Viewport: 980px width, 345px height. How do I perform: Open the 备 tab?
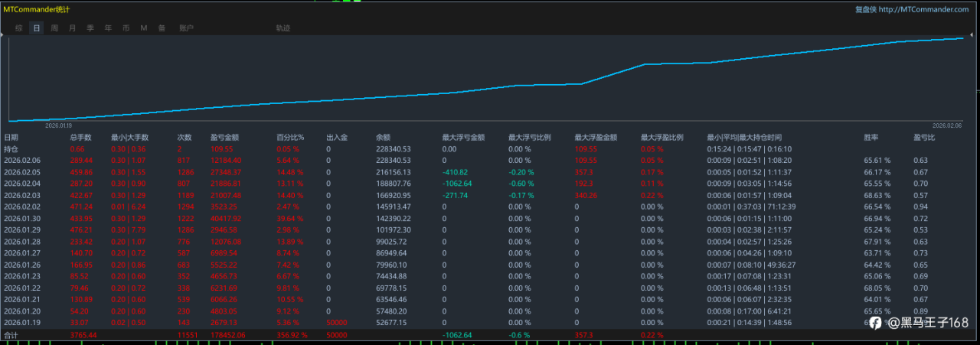(162, 28)
